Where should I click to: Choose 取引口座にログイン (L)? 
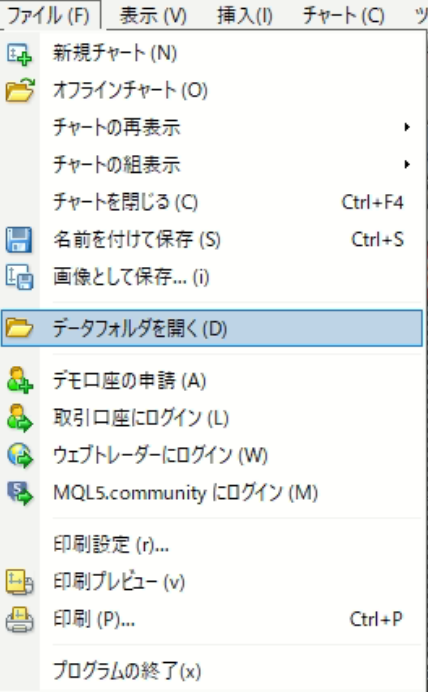point(141,418)
